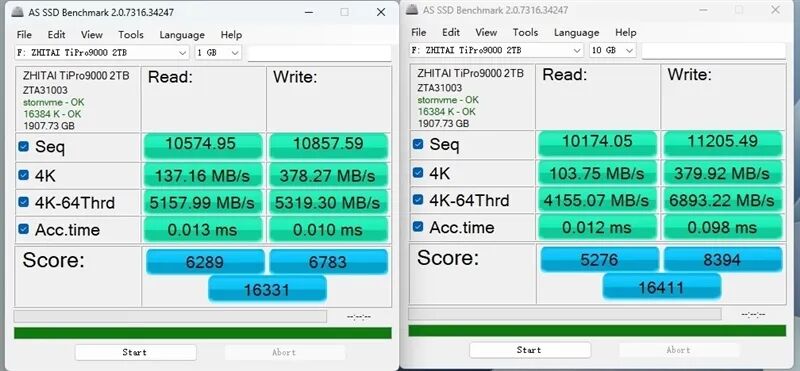Toggle 4K-64Thrd checkbox in right window
Viewport: 800px width, 371px height.
[418, 200]
